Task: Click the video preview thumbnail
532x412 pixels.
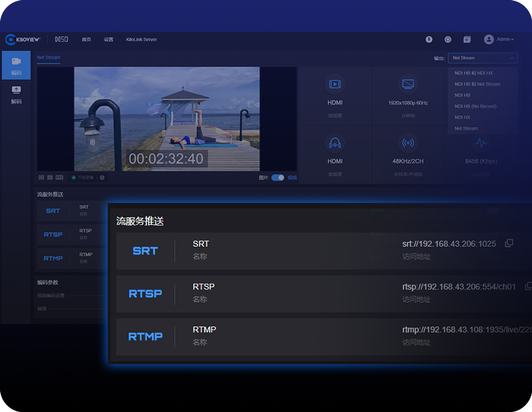Action: click(x=166, y=118)
